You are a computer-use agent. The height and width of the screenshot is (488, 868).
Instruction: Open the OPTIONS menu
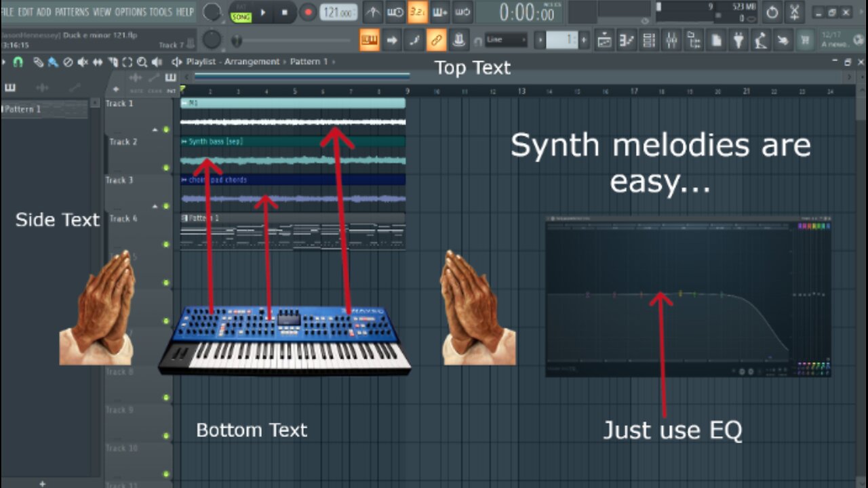(x=130, y=12)
